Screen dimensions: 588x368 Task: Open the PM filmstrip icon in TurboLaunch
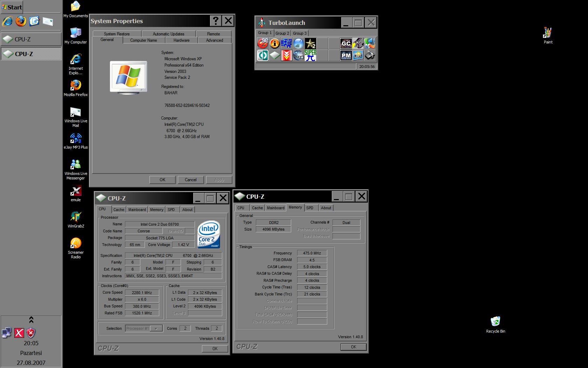(346, 55)
